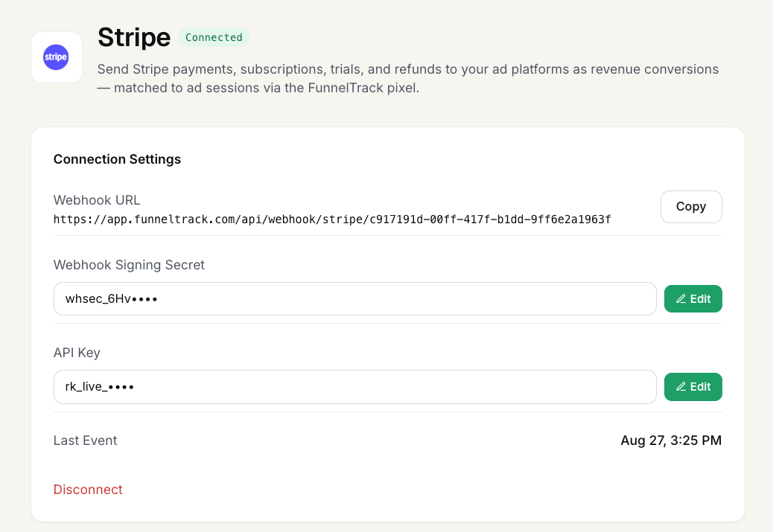Focus the whsec_6Hv signing secret field
This screenshot has height=532, width=773.
[x=355, y=299]
